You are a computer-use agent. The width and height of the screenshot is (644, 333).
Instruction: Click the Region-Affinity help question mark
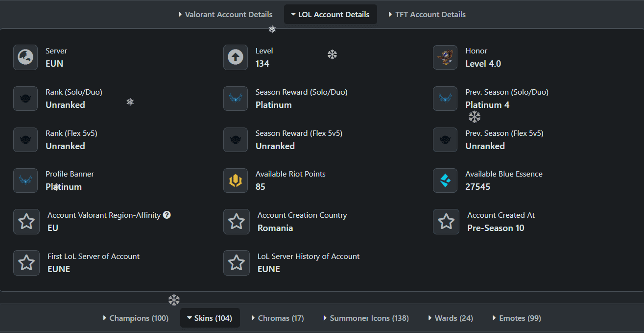point(167,215)
